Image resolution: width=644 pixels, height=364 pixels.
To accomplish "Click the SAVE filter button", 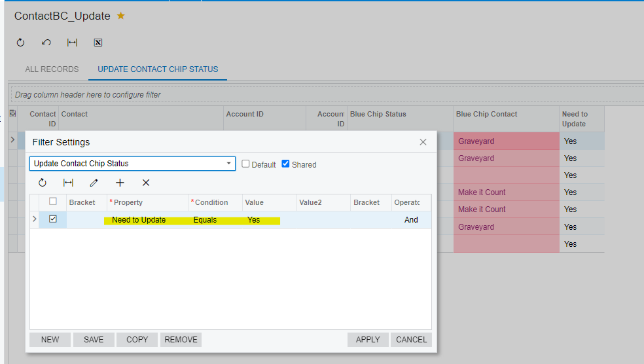I will (x=94, y=340).
